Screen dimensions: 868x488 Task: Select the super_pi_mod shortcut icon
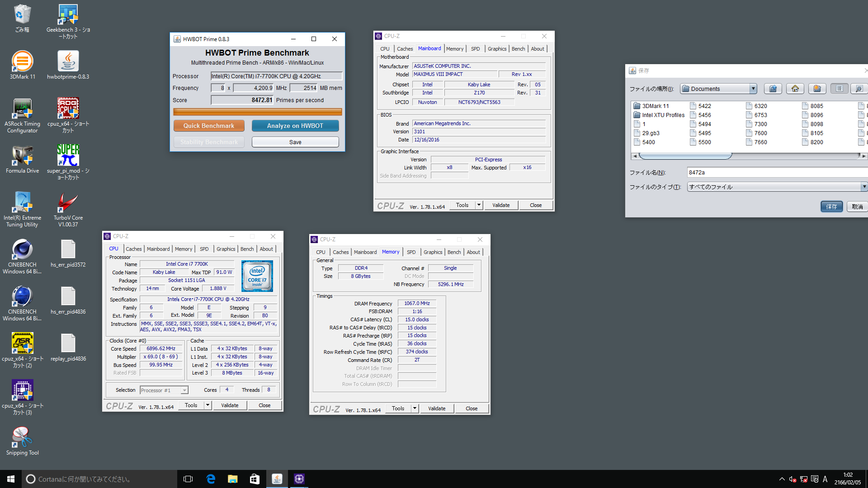click(68, 163)
